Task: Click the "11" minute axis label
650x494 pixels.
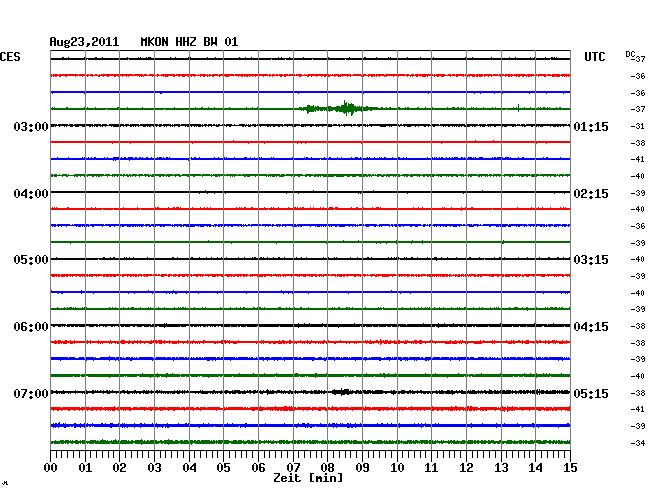Action: 431,468
